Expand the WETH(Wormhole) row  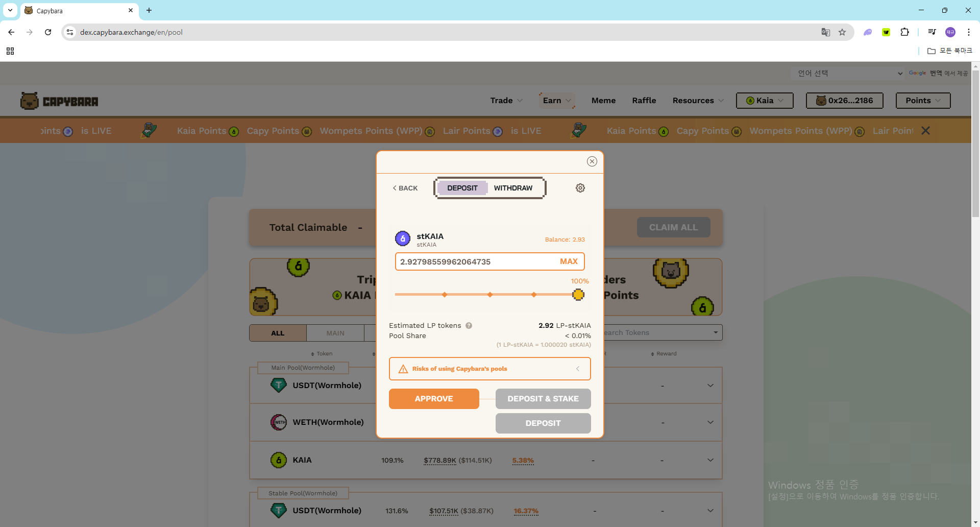710,422
